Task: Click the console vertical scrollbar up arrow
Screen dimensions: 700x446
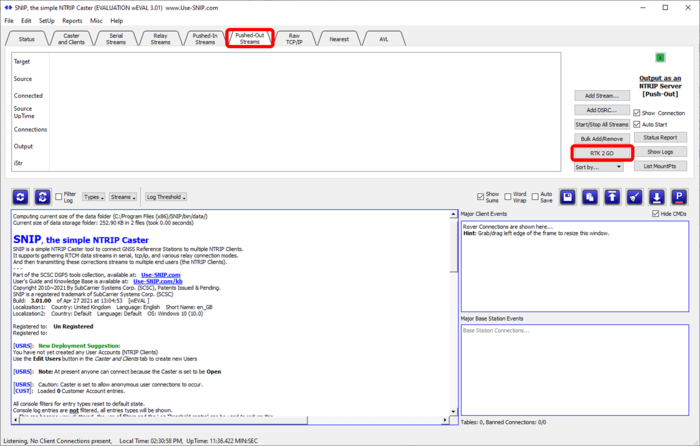Action: [x=454, y=215]
